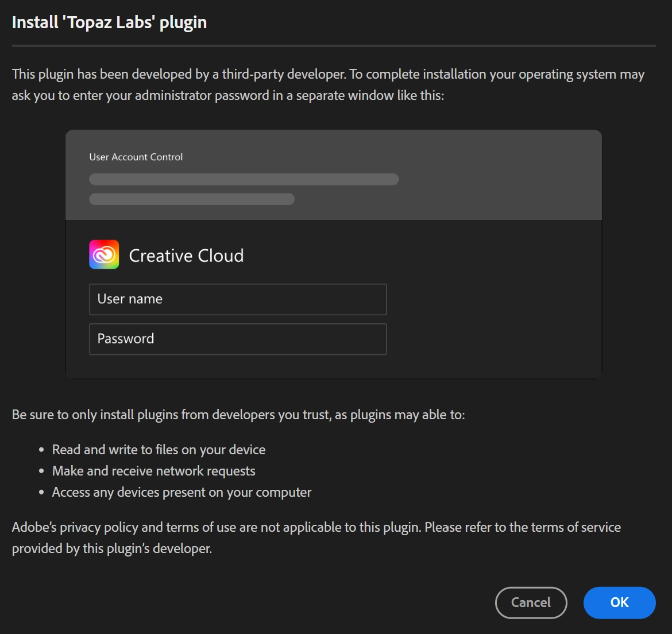Click the Adobe's privacy policy paragraph
The width and height of the screenshot is (672, 634).
(316, 538)
